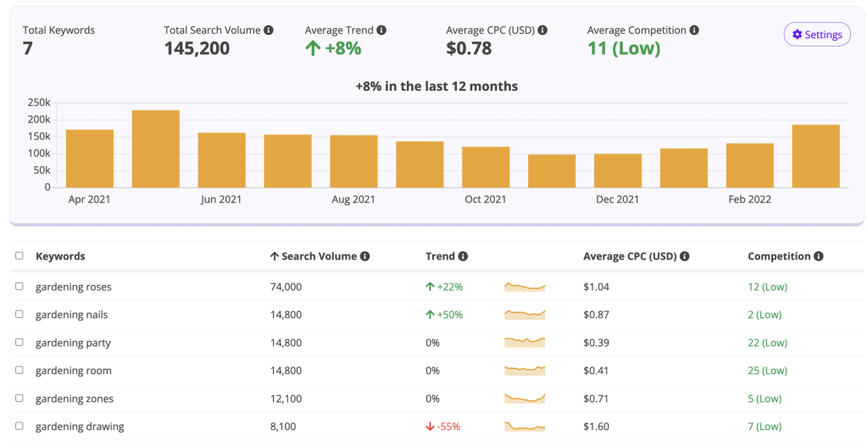Sort table by Competition column
This screenshot has width=868, height=441.
click(x=778, y=256)
